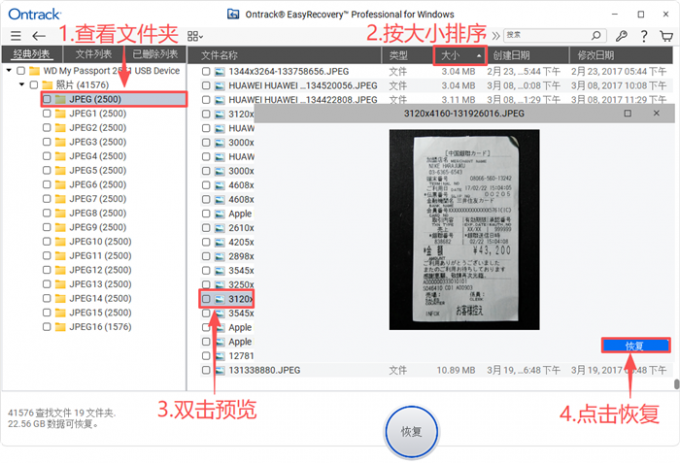Check the JPEG1 (2500) folder checkbox
680x463 pixels.
pos(47,114)
